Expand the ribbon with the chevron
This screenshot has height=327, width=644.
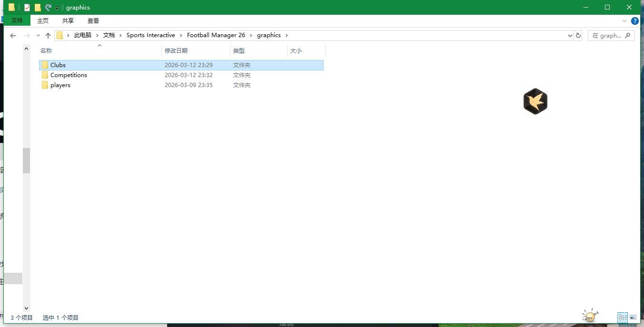(x=624, y=21)
